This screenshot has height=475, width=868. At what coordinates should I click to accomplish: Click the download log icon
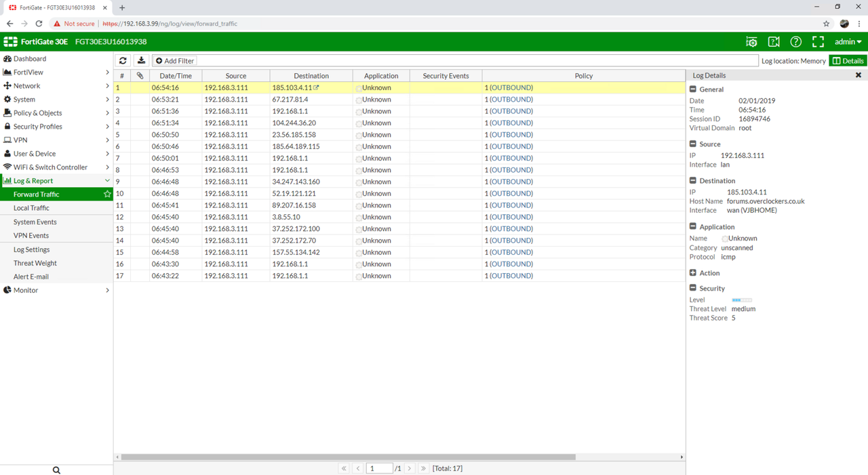tap(141, 61)
